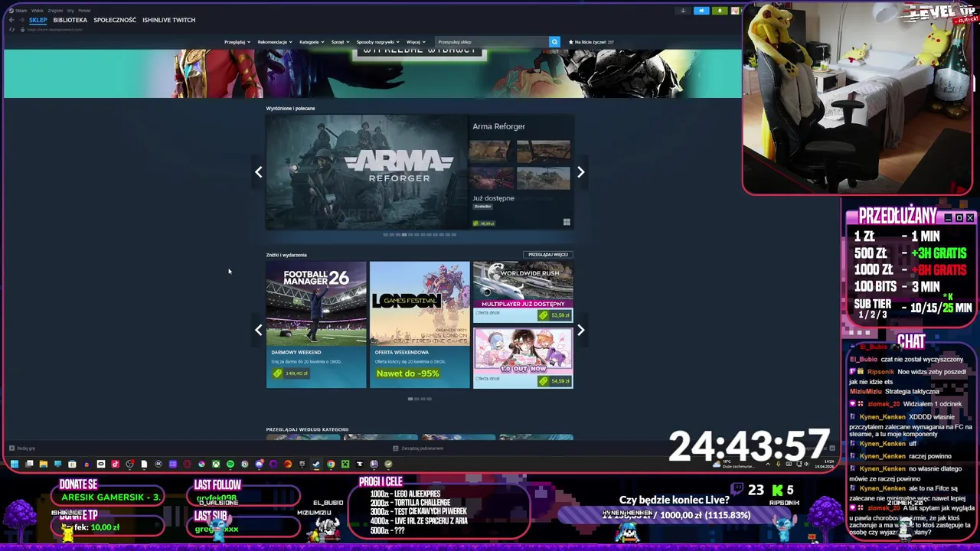Expand the Więcej dropdown
This screenshot has height=551, width=980.
[416, 42]
